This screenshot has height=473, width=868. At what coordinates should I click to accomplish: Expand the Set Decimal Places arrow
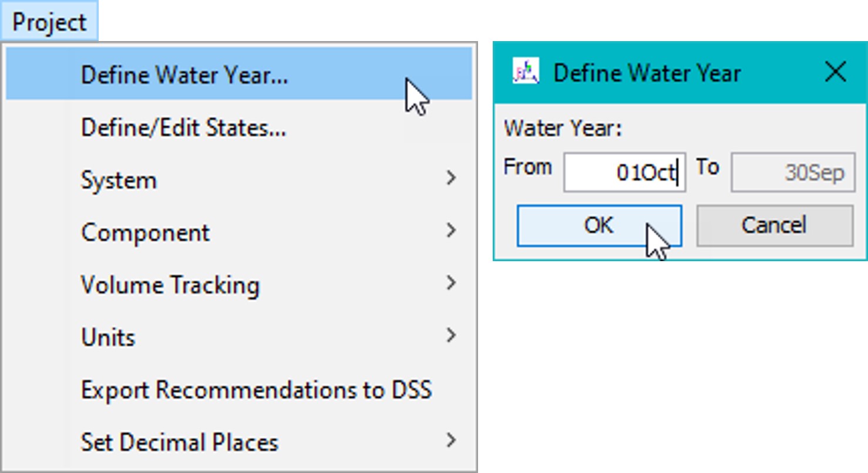click(x=451, y=440)
